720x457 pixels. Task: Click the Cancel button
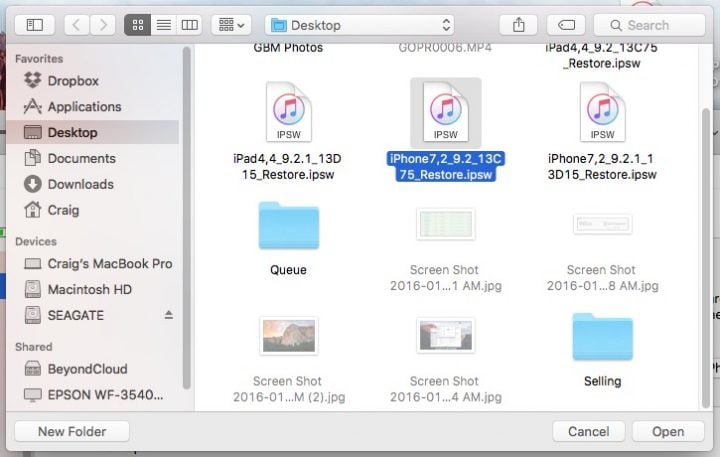tap(589, 431)
